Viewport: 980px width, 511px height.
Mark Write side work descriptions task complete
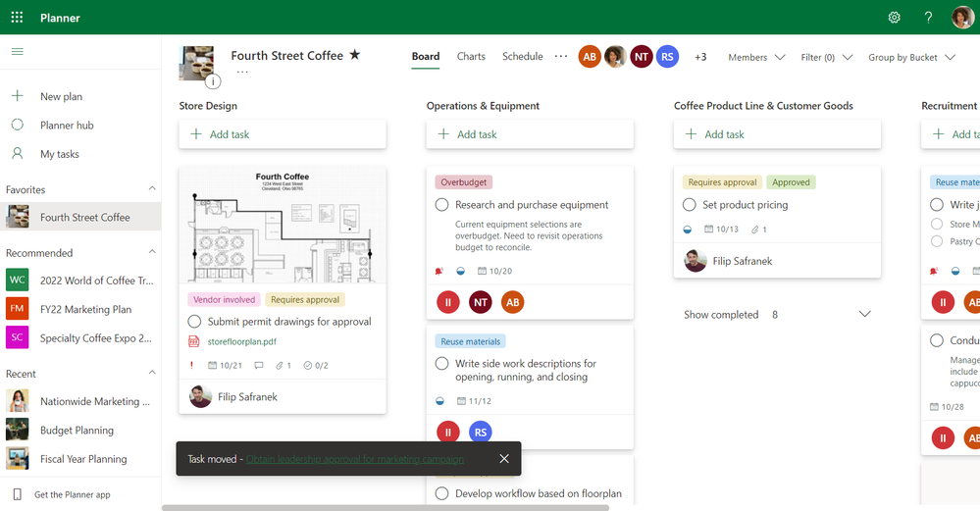click(441, 363)
